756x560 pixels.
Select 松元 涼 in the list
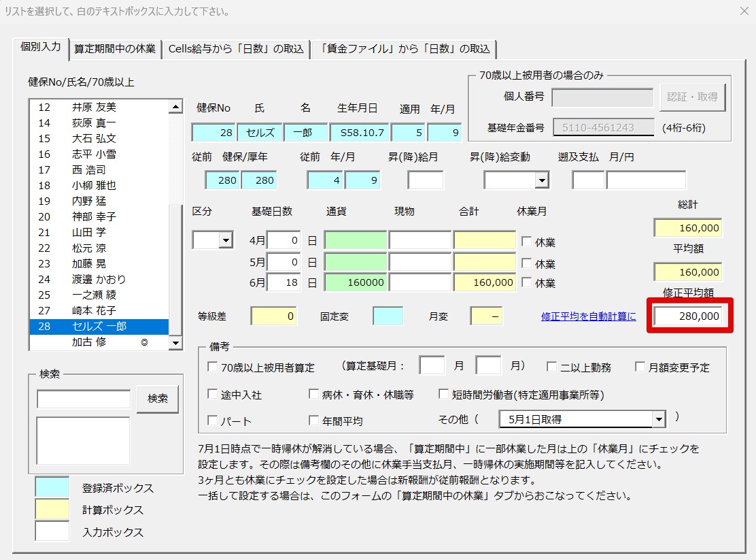click(x=99, y=248)
